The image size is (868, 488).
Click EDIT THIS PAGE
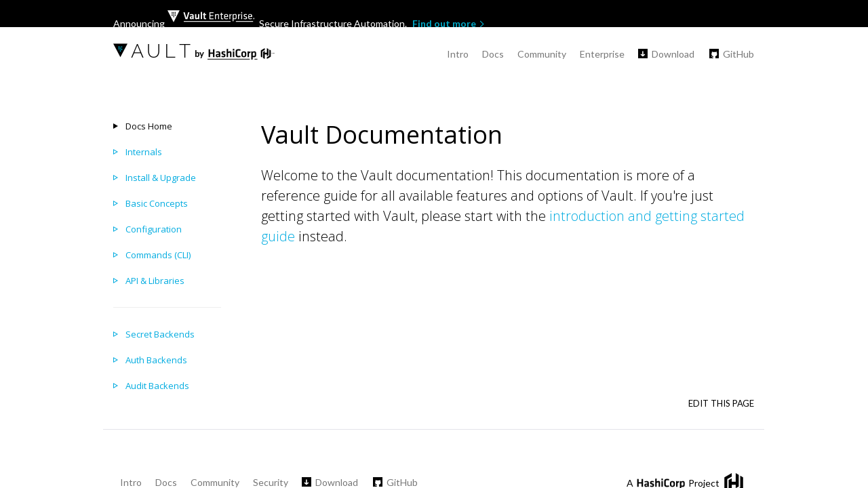click(721, 403)
